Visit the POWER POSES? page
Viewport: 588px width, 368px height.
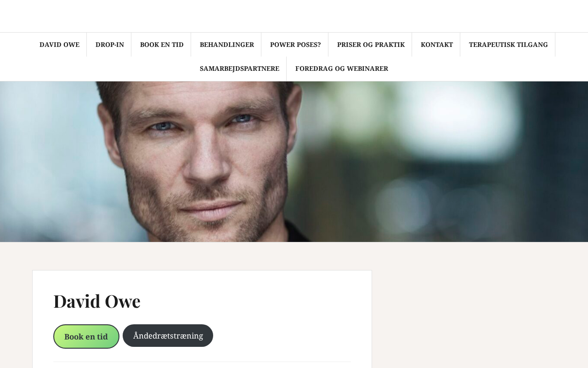tap(295, 45)
